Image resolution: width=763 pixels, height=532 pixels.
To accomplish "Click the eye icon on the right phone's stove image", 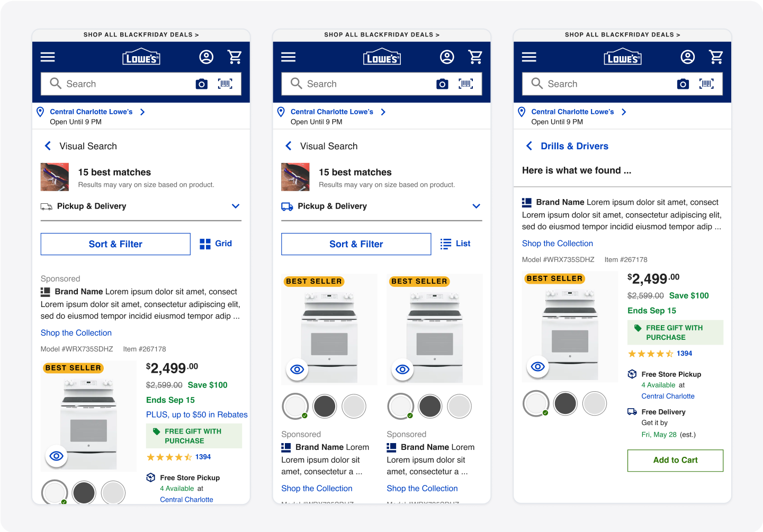I will tap(537, 366).
